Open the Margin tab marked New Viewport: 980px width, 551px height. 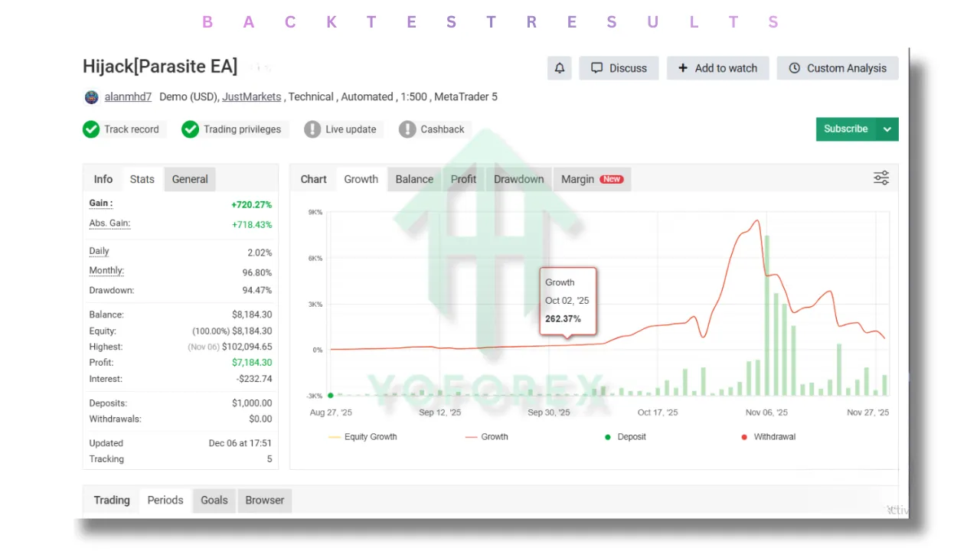coord(592,179)
